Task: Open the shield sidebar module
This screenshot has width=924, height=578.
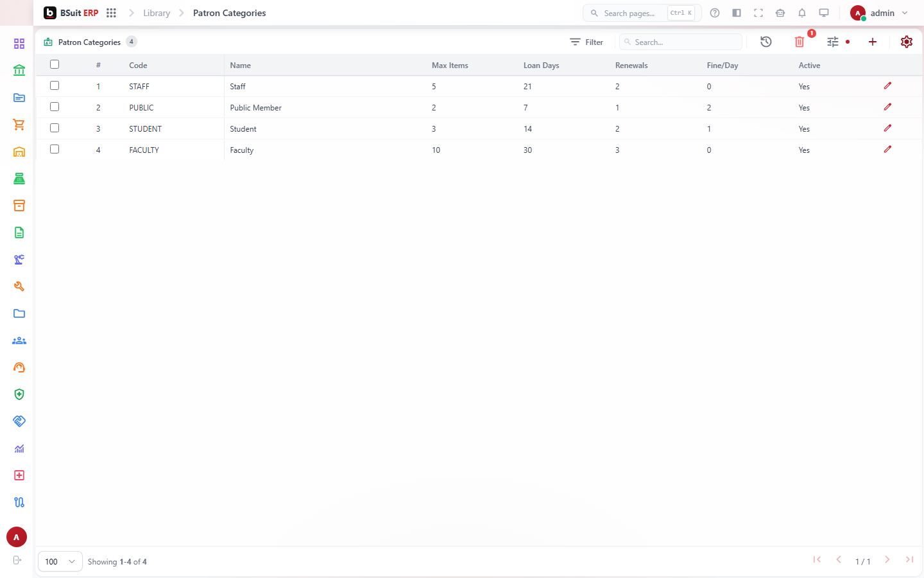Action: click(19, 394)
